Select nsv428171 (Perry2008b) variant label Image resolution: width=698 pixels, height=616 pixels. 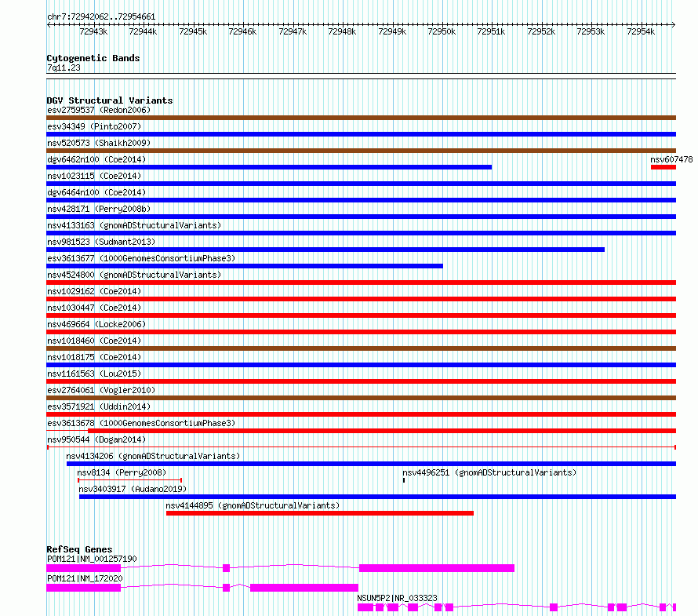pos(99,209)
